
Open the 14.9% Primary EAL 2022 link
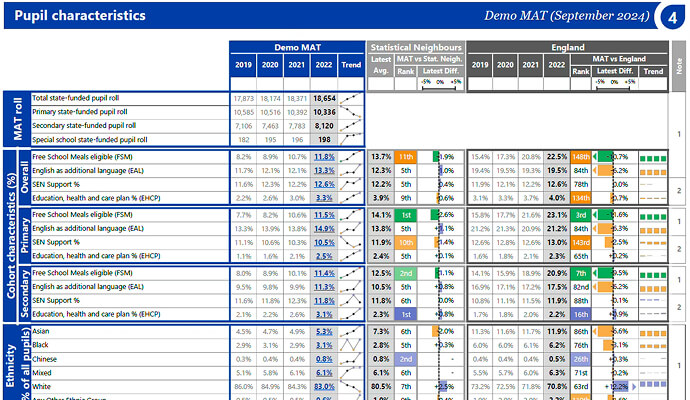pos(323,228)
